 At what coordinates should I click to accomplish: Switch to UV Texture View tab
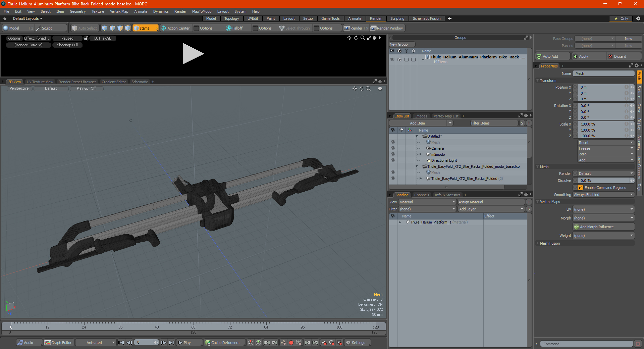pyautogui.click(x=40, y=82)
